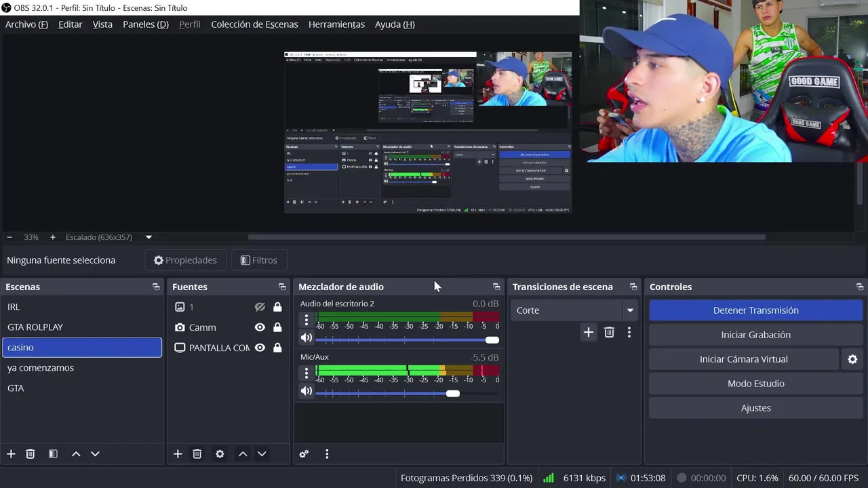Screen dimensions: 868x488
Task: Open the Vista menu
Action: coord(102,24)
